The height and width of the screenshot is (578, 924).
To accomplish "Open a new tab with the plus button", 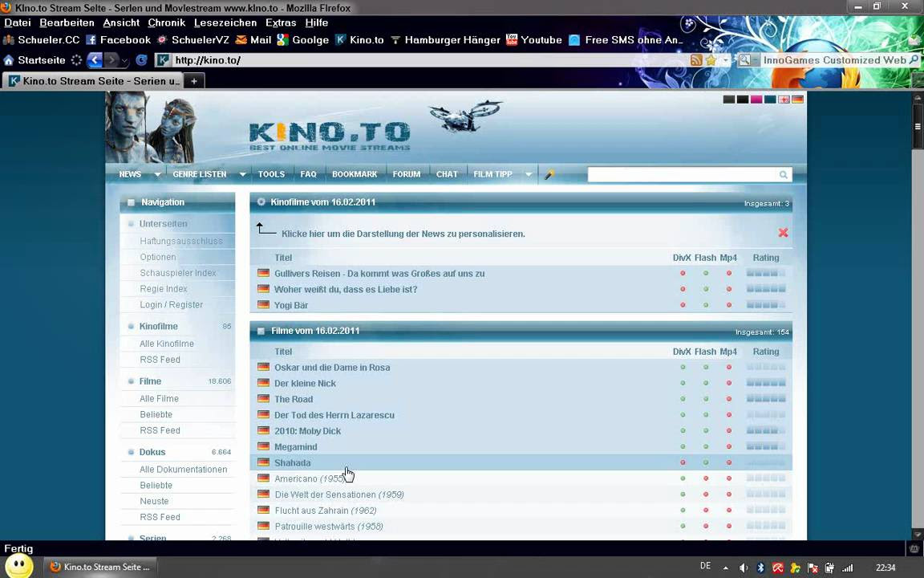I will point(194,81).
